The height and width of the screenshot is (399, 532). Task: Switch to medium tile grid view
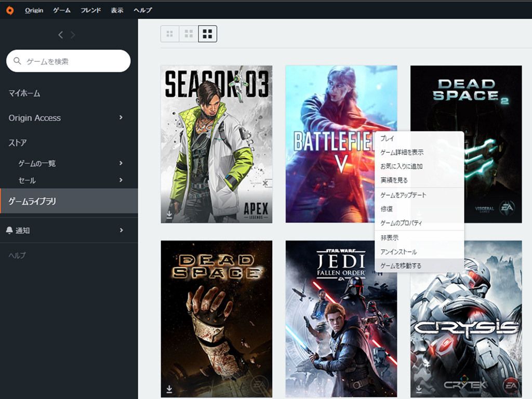click(189, 34)
